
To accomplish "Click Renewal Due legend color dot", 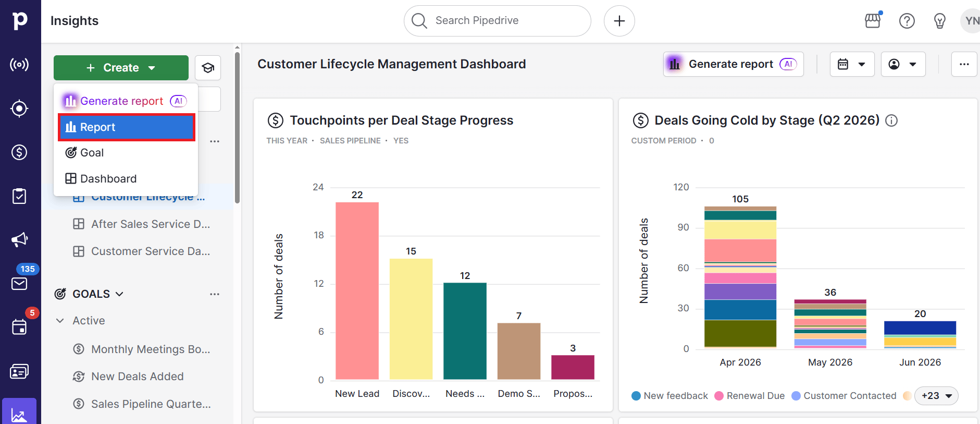I will (719, 396).
